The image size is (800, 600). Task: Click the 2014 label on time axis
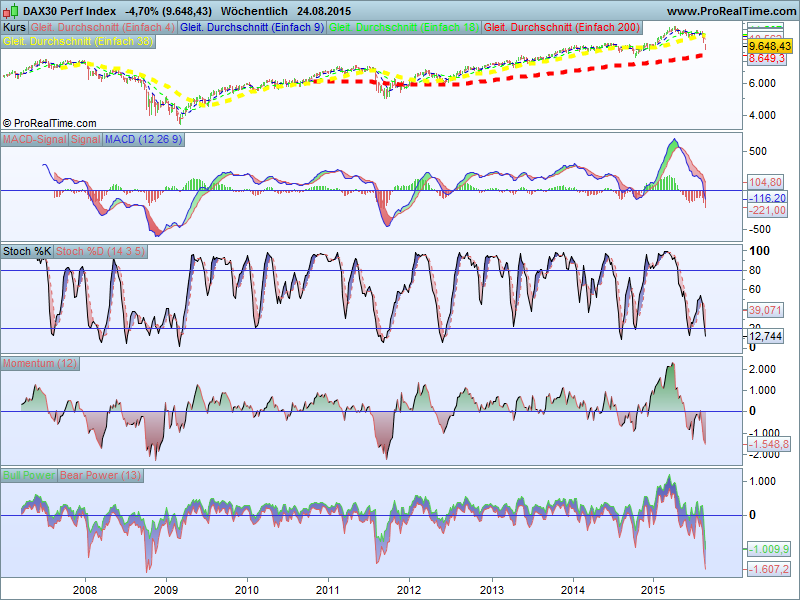coord(573,590)
